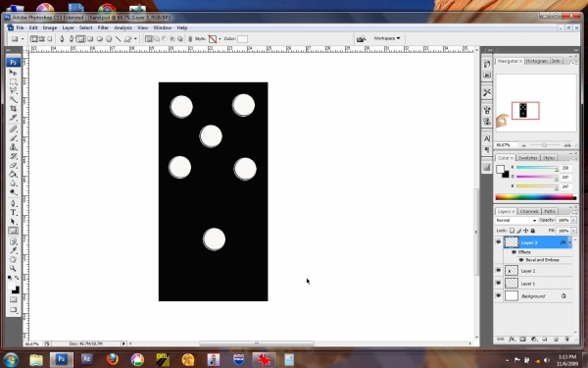
Task: Select the Path Selection tool
Action: [13, 222]
